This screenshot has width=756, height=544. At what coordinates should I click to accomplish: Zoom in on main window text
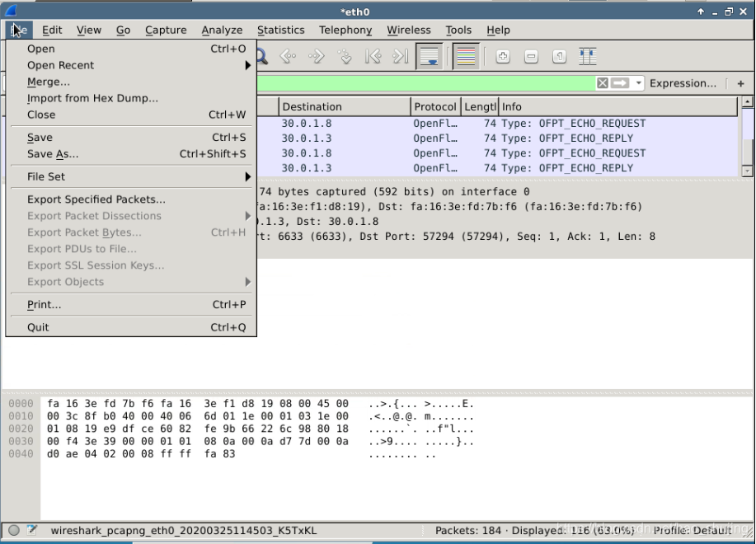503,56
